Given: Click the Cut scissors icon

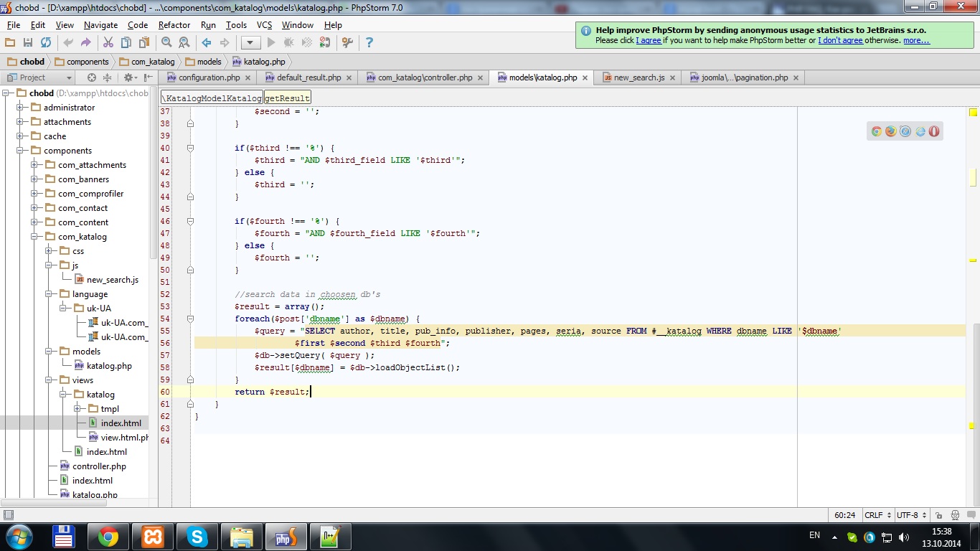Looking at the screenshot, I should (108, 43).
